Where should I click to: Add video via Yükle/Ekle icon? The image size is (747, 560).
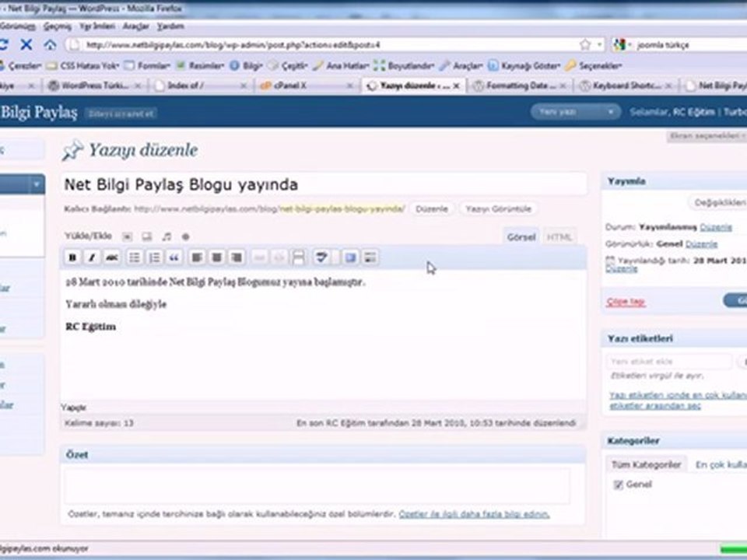point(147,236)
